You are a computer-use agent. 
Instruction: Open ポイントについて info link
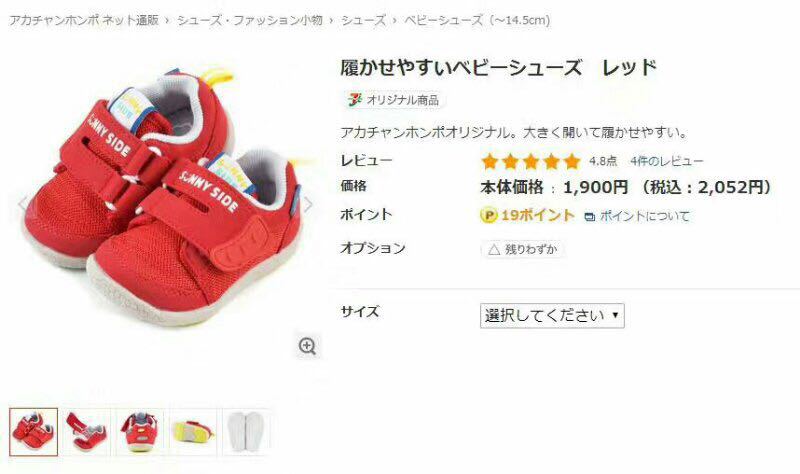pyautogui.click(x=644, y=216)
